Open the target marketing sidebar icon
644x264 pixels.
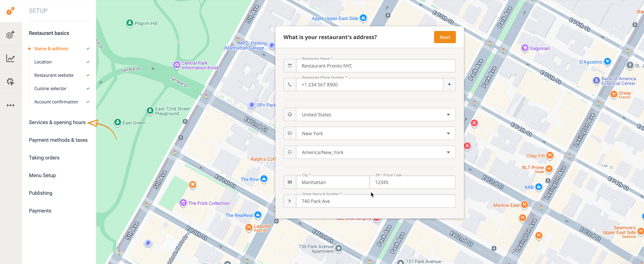tap(10, 35)
